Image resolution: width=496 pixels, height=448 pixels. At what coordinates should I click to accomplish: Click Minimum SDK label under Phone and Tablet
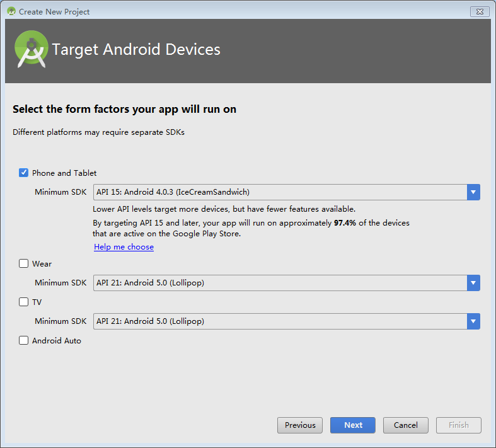pyautogui.click(x=61, y=192)
